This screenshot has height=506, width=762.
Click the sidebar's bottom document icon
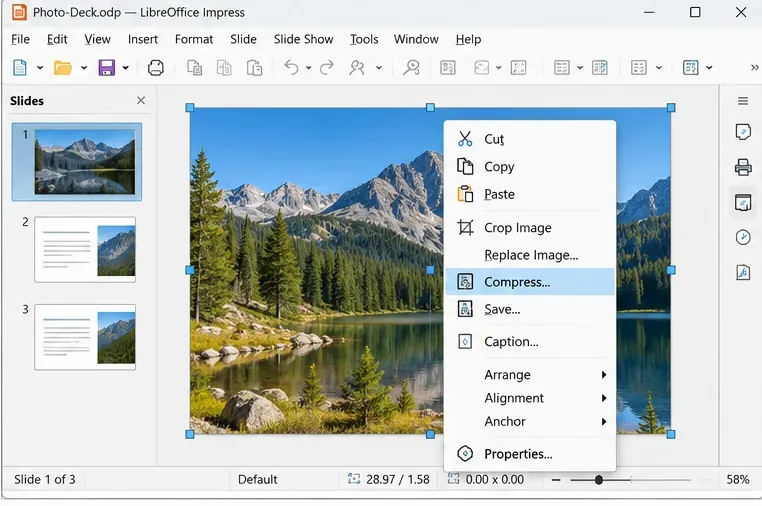(x=743, y=272)
